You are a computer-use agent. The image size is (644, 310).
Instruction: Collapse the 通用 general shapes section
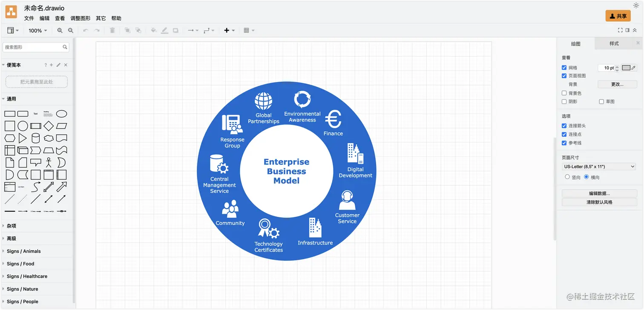[37, 99]
